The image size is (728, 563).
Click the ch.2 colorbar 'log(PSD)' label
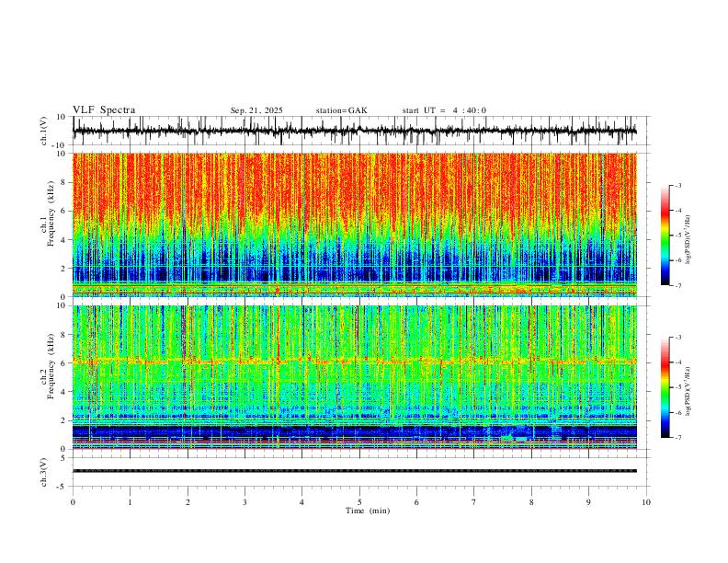pyautogui.click(x=688, y=391)
